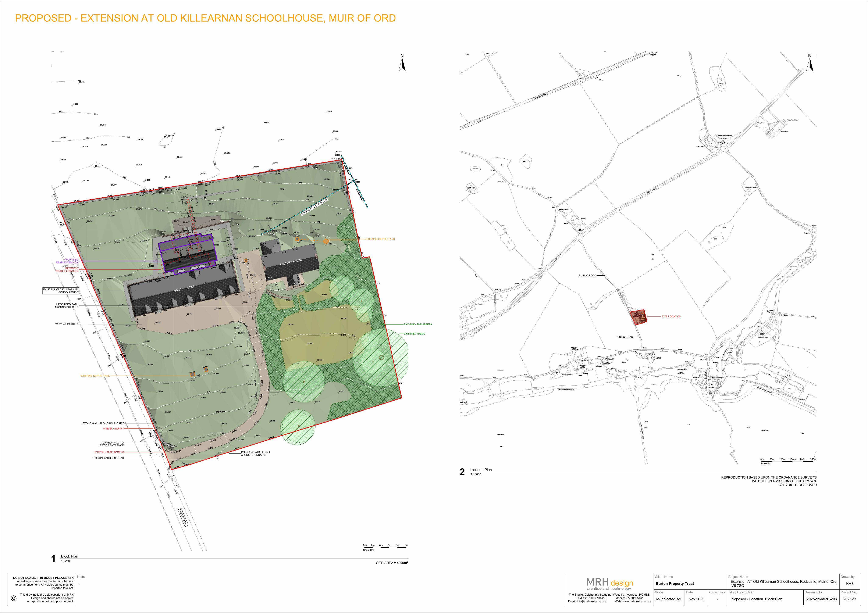This screenshot has height=613, width=868.
Task: Click the 'CURVED WALL TO LEFT OF ENTRANCE' note
Action: pyautogui.click(x=111, y=444)
